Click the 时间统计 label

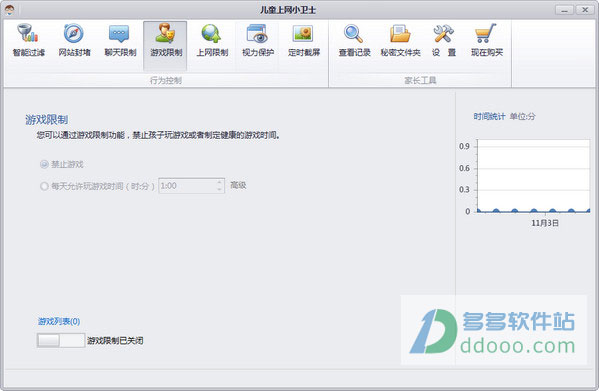coord(489,116)
